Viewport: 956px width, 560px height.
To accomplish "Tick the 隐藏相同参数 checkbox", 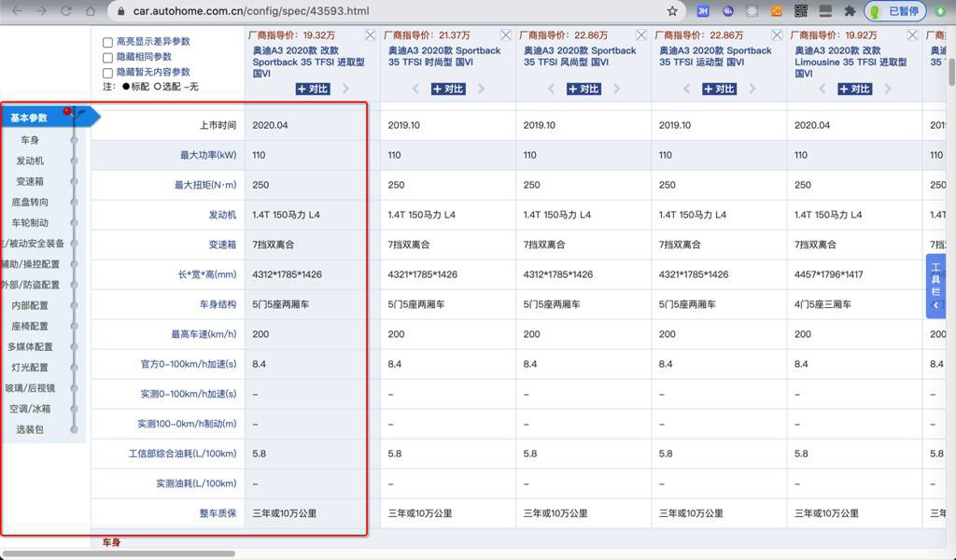I will pyautogui.click(x=108, y=57).
